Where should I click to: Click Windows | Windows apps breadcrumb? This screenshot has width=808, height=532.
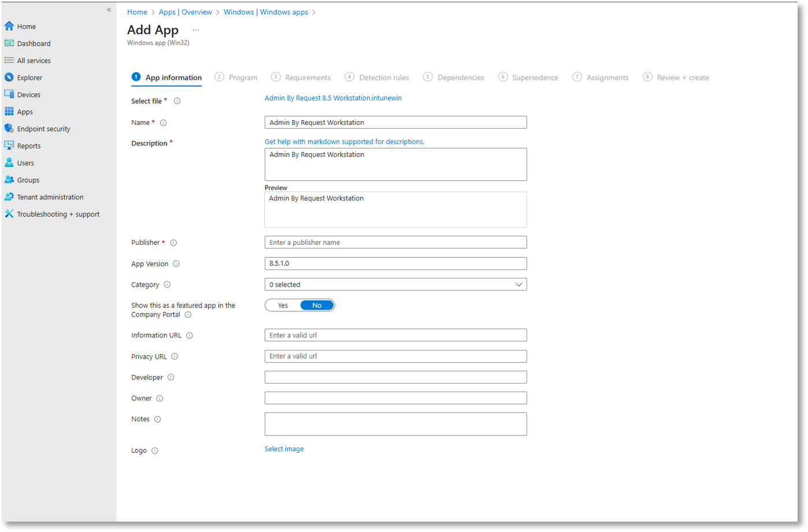pos(266,12)
